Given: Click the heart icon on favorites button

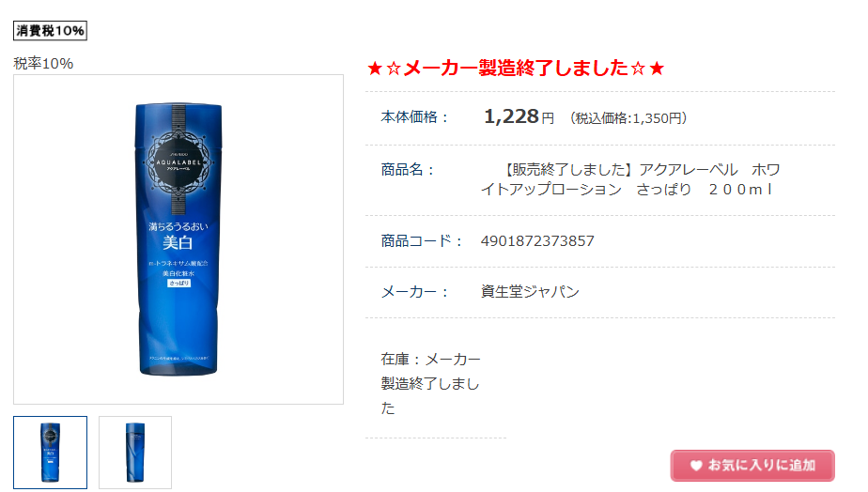Looking at the screenshot, I should pyautogui.click(x=696, y=466).
